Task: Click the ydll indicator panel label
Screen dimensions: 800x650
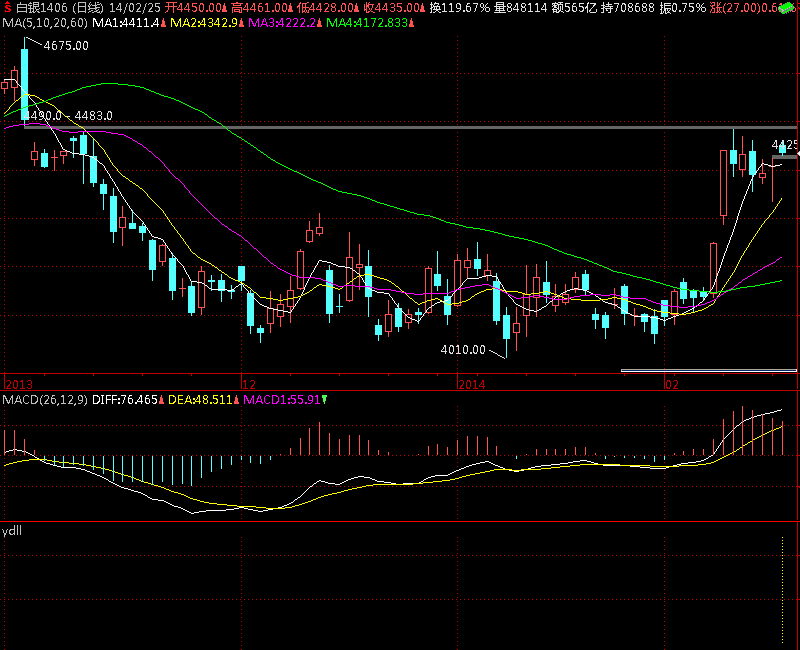Action: point(12,531)
